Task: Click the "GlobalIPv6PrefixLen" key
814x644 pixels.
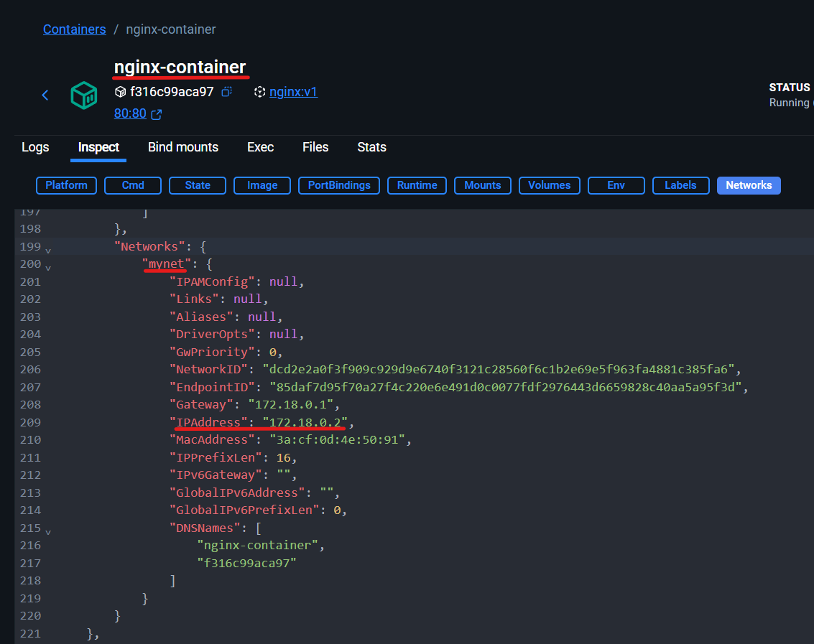Action: (x=244, y=510)
